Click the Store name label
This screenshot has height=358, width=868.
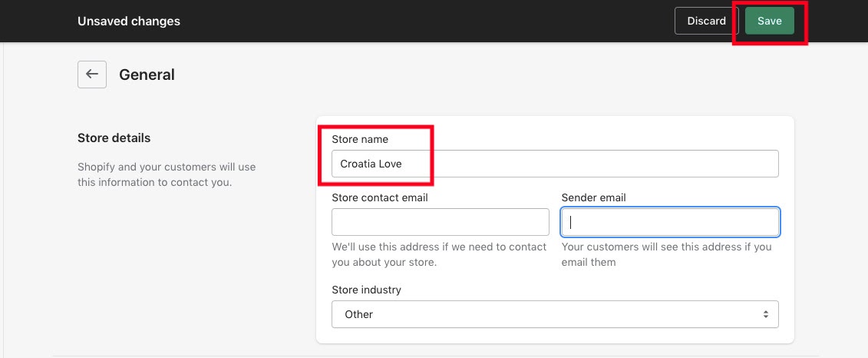point(360,139)
